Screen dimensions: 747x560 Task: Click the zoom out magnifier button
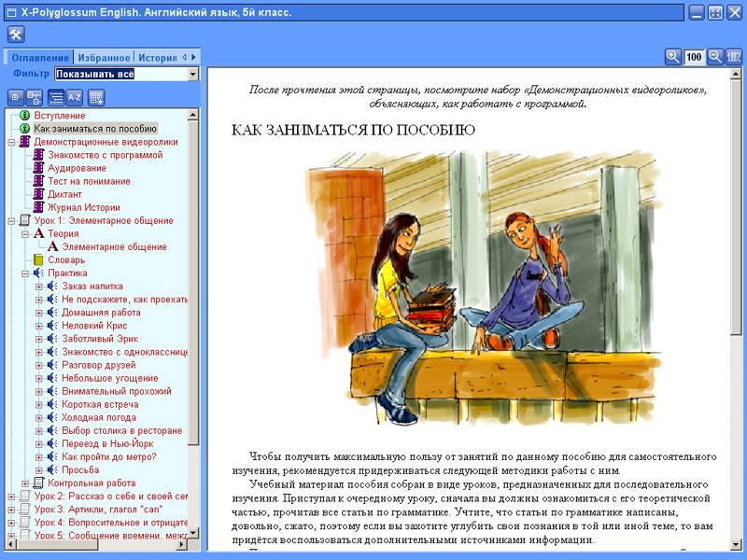715,57
